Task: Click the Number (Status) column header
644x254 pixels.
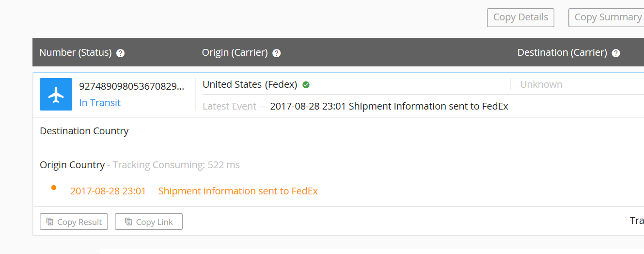Action: click(76, 52)
